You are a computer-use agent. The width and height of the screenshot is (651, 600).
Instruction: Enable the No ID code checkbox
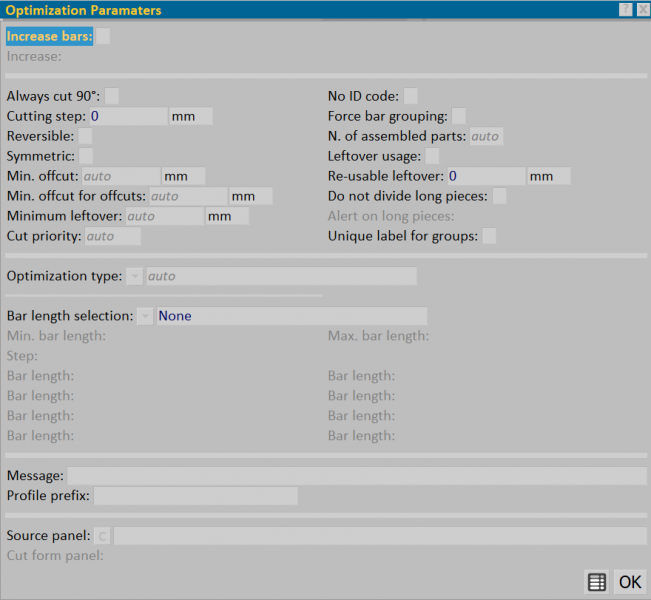411,96
